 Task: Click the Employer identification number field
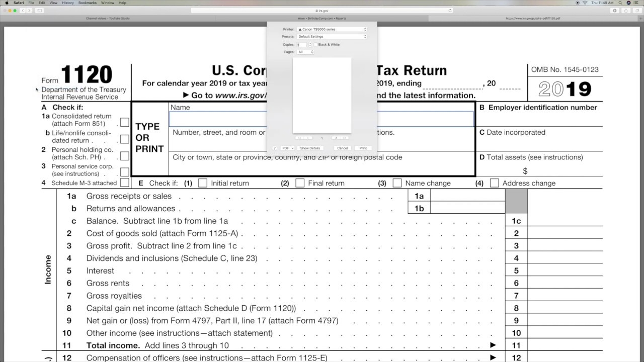(539, 120)
